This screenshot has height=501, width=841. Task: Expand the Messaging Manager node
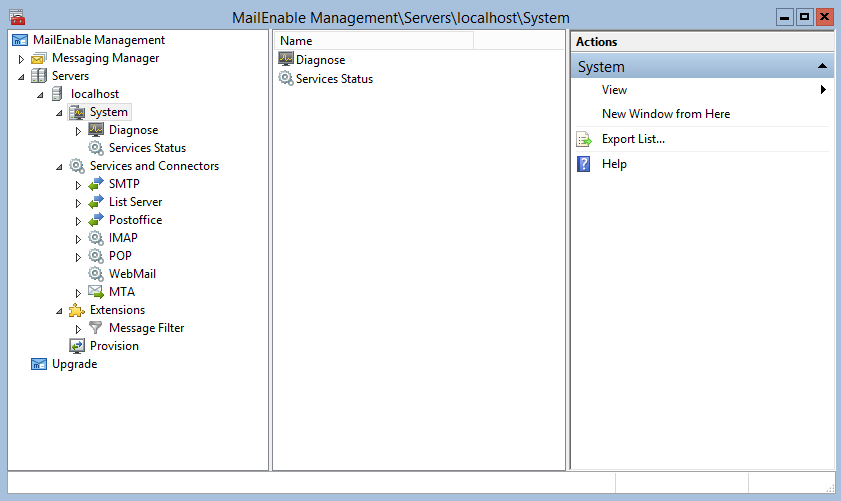click(21, 59)
